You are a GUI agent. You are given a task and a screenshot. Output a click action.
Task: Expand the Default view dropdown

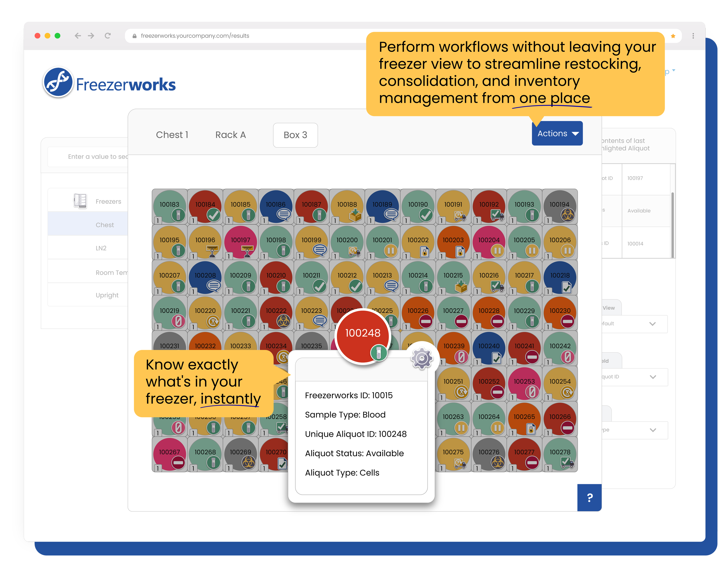coord(634,324)
